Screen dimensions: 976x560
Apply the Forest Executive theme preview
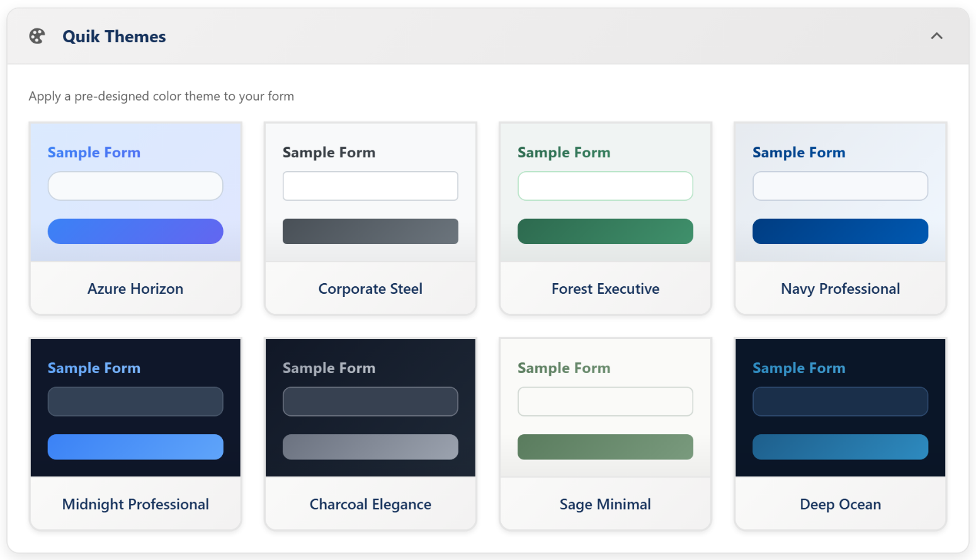(x=605, y=192)
